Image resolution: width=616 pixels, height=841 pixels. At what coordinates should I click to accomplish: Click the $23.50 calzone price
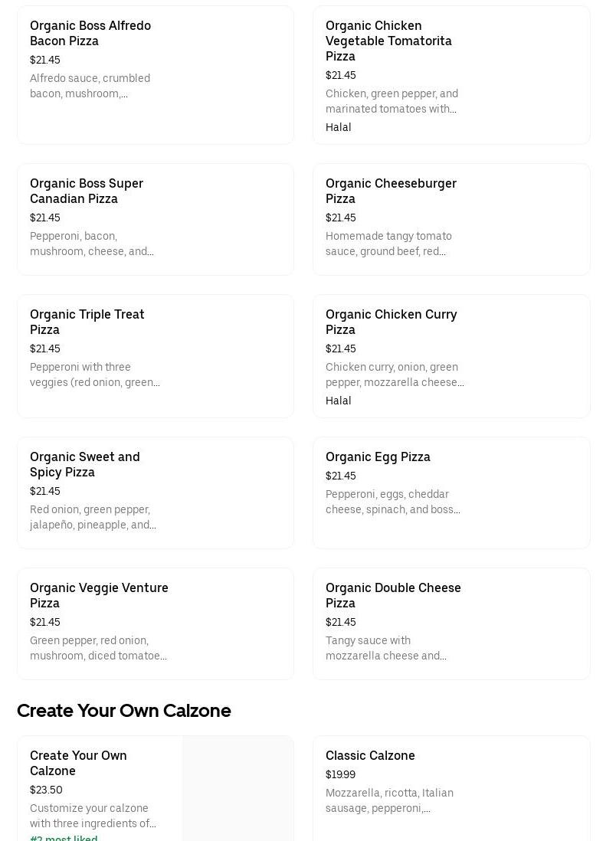click(46, 790)
